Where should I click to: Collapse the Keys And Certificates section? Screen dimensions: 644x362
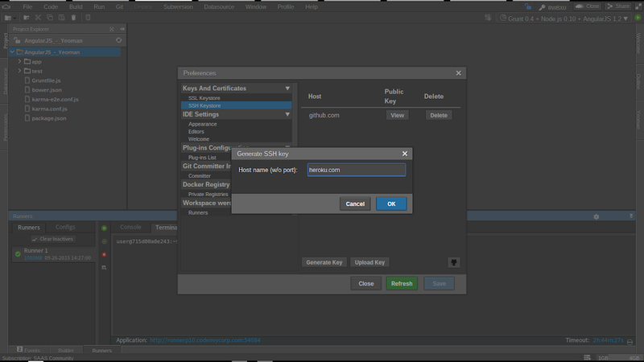click(287, 88)
